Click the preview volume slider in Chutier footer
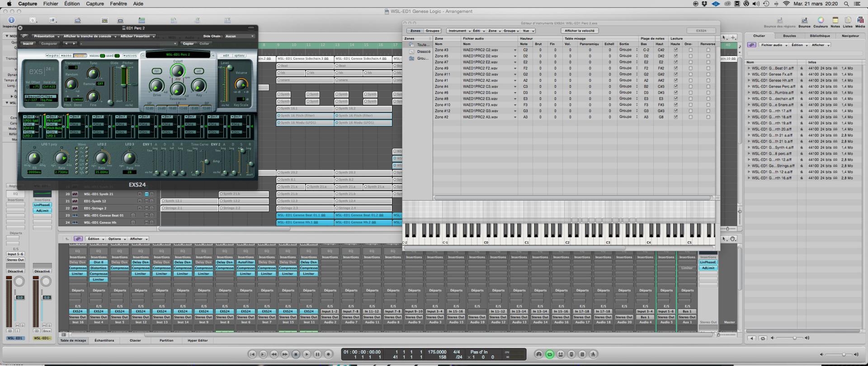 point(794,338)
